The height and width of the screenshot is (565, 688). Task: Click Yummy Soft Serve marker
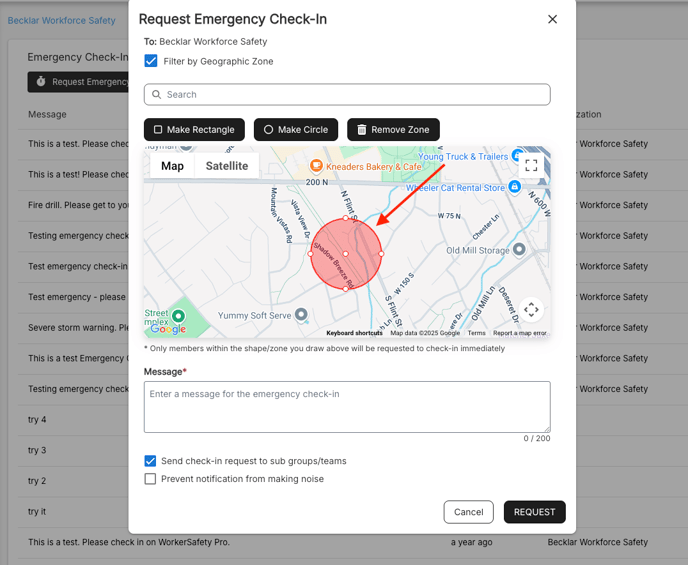pyautogui.click(x=301, y=314)
